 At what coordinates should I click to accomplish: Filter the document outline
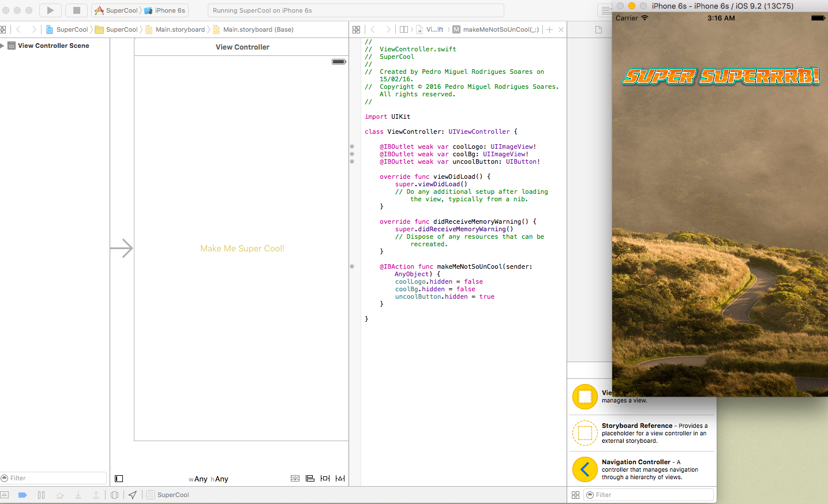coord(54,478)
